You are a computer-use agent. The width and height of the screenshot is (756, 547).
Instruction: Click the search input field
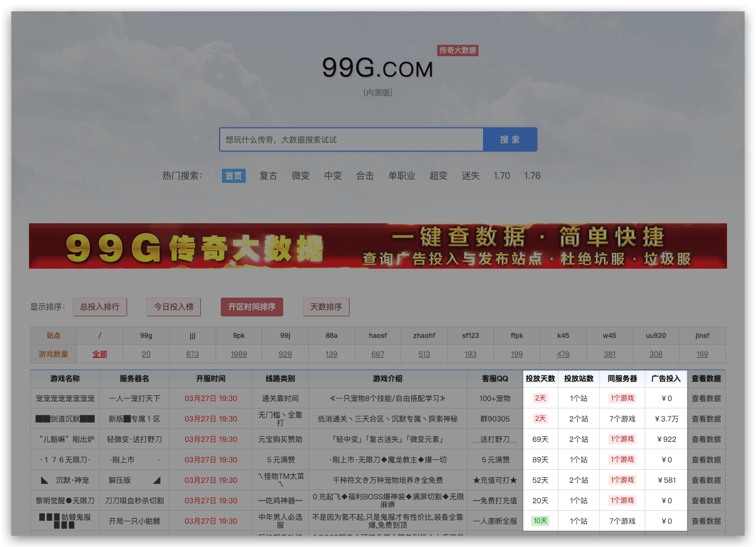coord(351,140)
